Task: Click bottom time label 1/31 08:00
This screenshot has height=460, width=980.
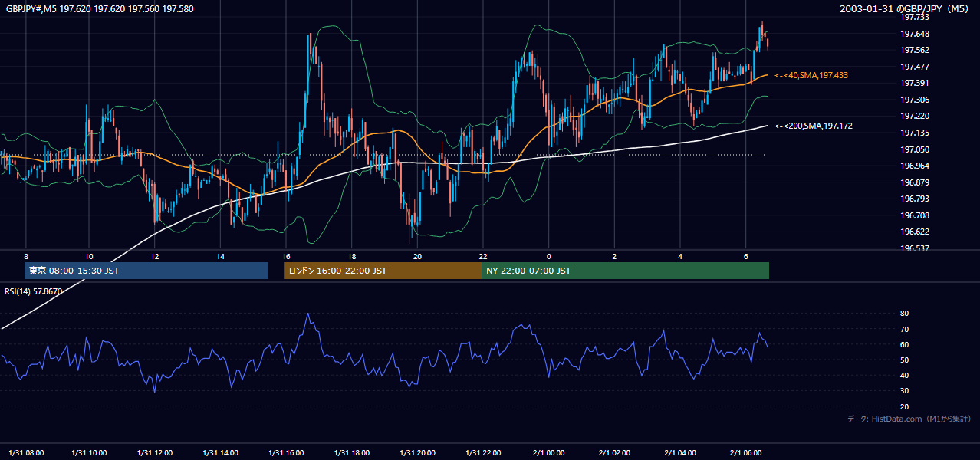Action: [25, 452]
